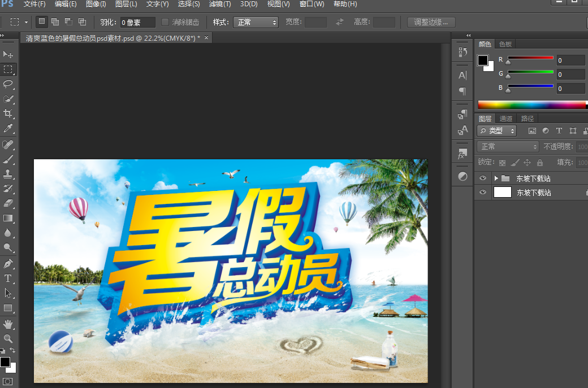This screenshot has width=588, height=388.
Task: Reset default colors in the toolbox
Action: (x=2, y=351)
